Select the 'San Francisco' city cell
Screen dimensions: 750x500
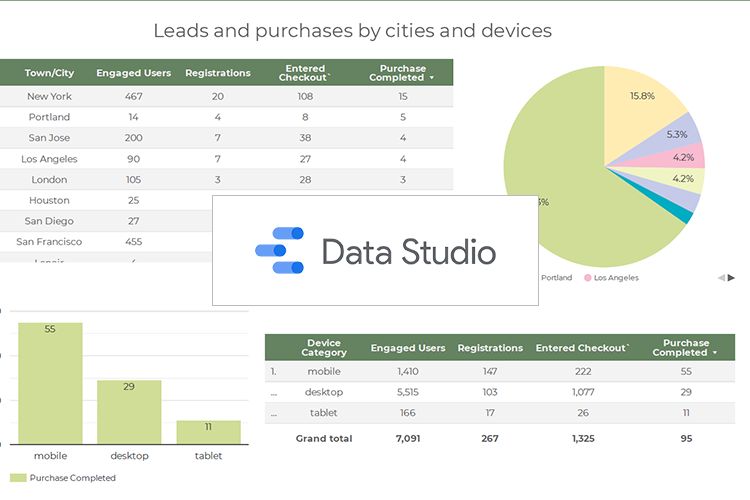[49, 242]
